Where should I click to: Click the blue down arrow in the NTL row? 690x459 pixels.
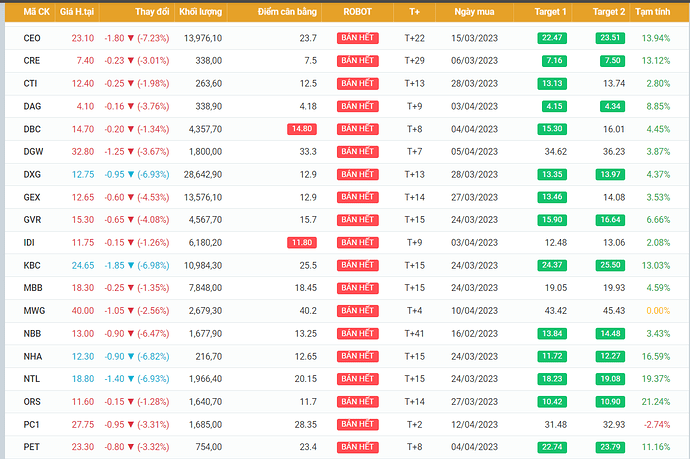point(131,379)
